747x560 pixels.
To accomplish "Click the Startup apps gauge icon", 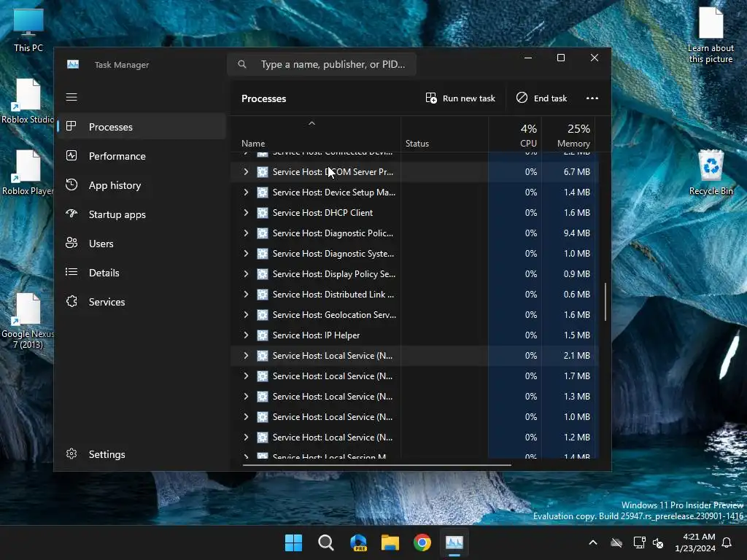I will (x=71, y=214).
